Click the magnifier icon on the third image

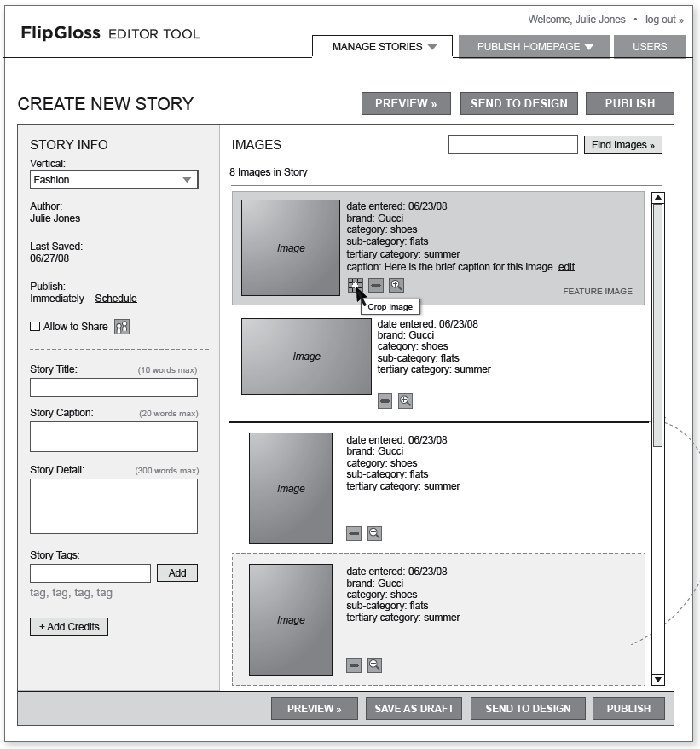(x=374, y=534)
